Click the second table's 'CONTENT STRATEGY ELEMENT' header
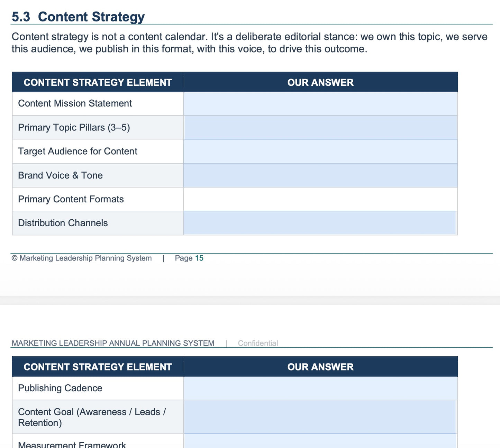This screenshot has height=448, width=500. 98,367
